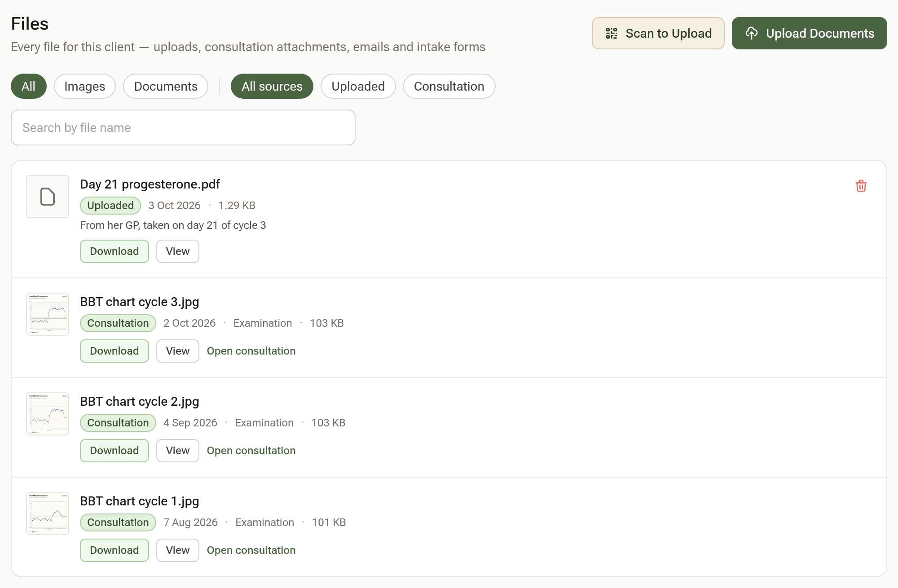898x588 pixels.
Task: Click the Uploaded badge on progesterone file
Action: 110,206
